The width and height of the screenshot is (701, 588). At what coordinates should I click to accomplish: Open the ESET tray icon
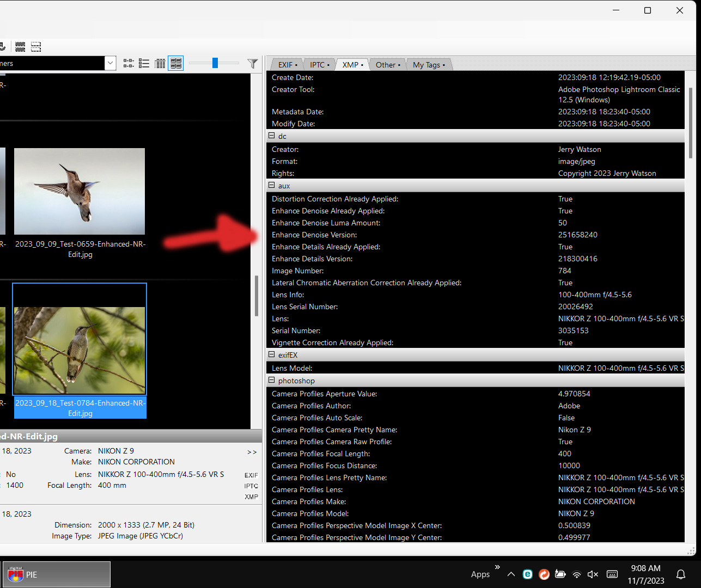(527, 574)
